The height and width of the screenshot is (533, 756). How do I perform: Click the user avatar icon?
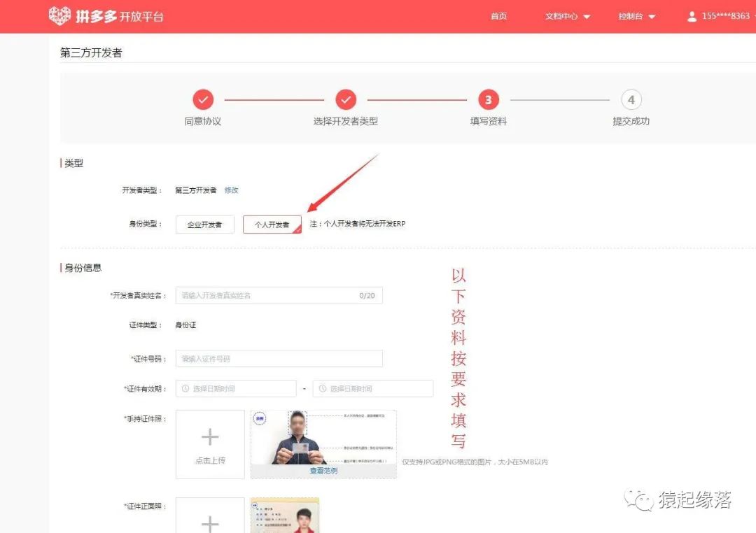coord(692,17)
